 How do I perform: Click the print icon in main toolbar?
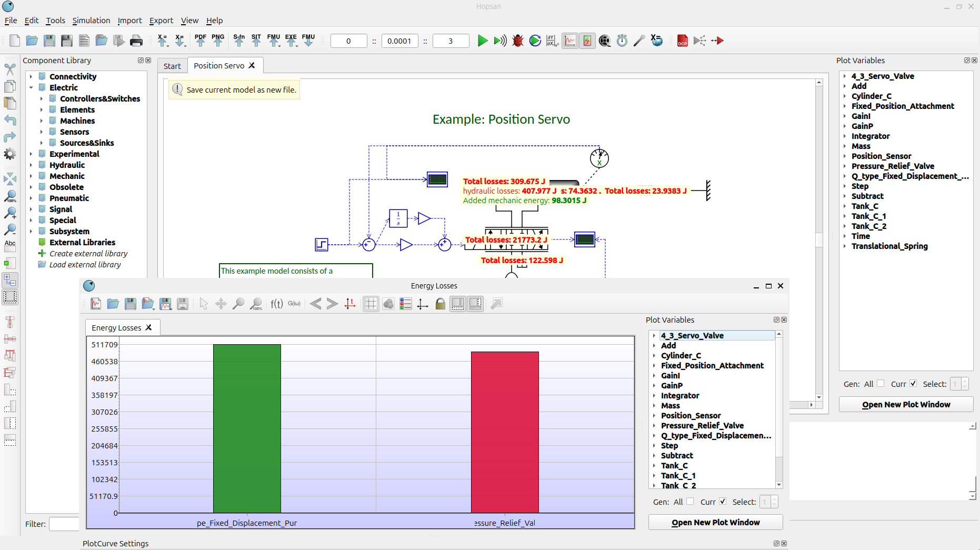(x=136, y=41)
